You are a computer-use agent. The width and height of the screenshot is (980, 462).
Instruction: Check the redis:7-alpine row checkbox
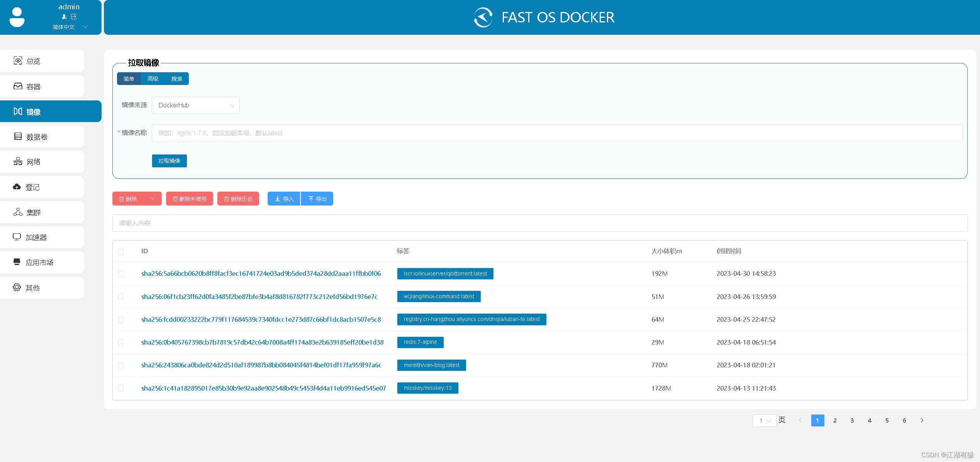[121, 343]
